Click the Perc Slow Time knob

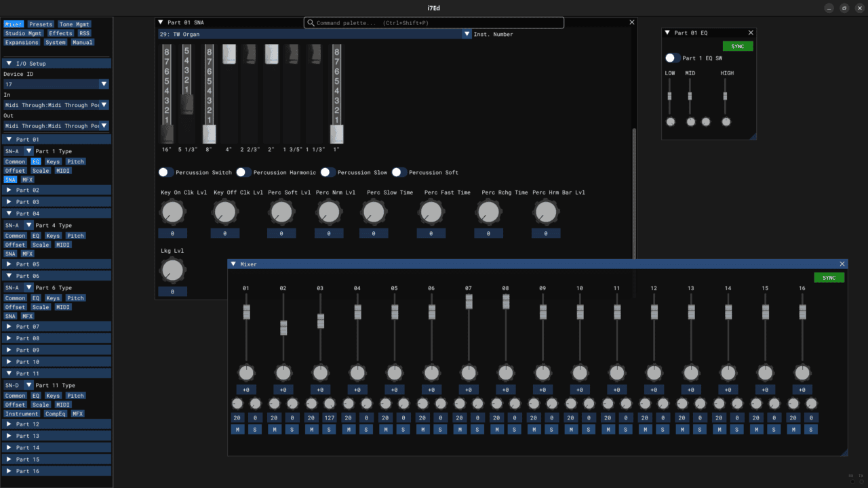tap(374, 213)
